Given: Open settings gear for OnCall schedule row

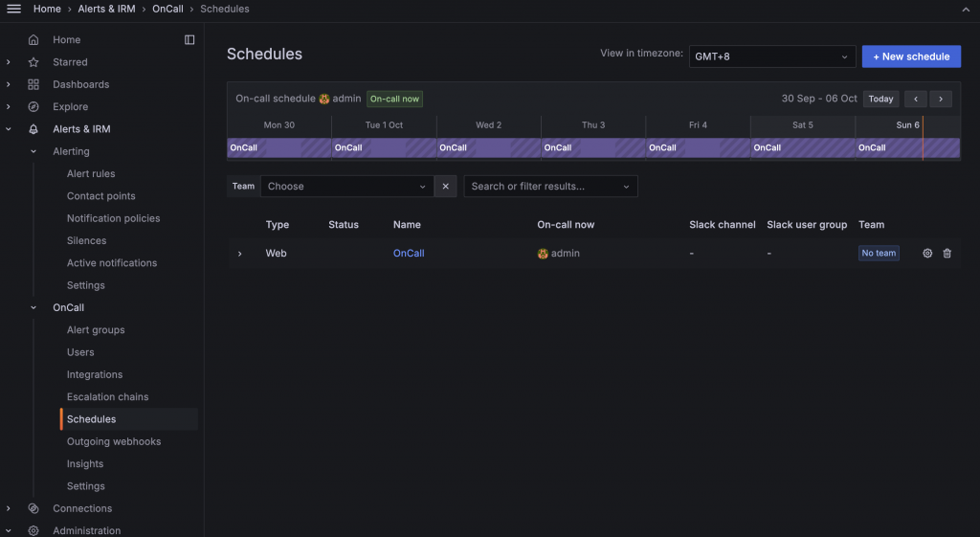Looking at the screenshot, I should 927,253.
